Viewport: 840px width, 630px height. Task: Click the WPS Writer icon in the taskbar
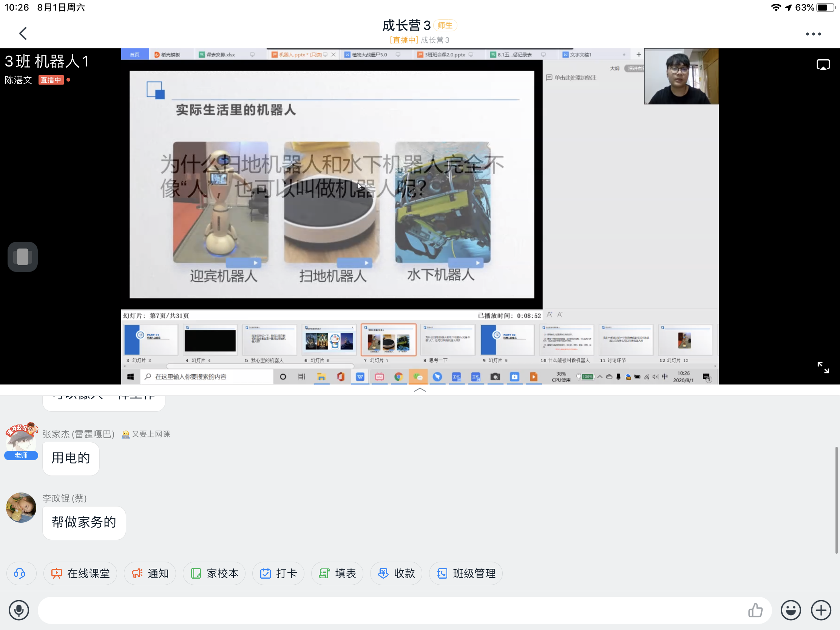pyautogui.click(x=360, y=377)
